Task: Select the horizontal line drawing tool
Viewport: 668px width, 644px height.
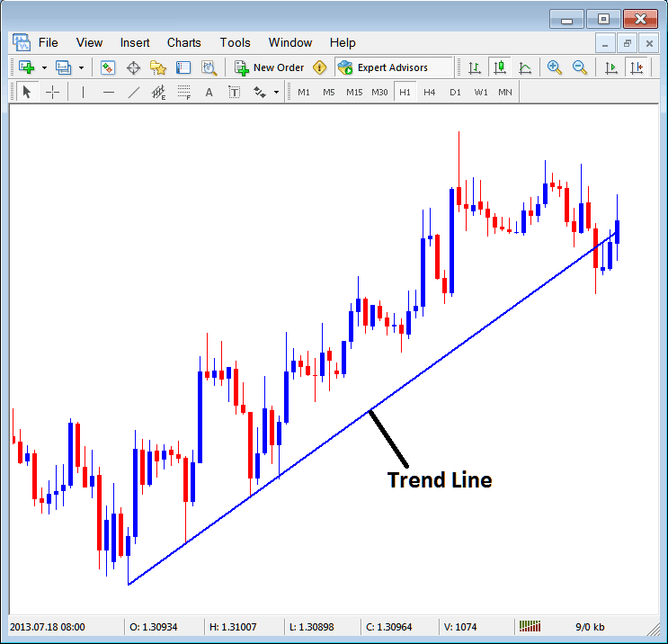Action: 109,92
